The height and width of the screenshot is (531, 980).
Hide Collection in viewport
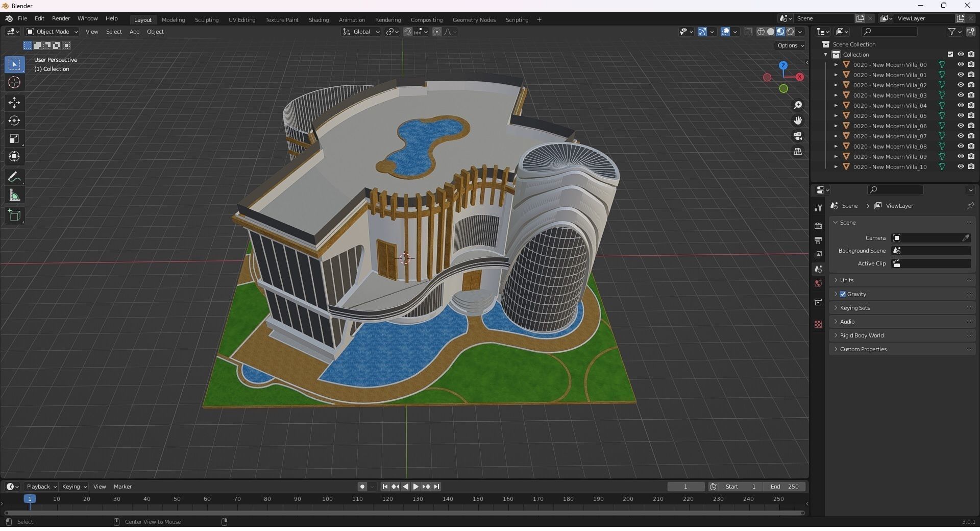(961, 54)
